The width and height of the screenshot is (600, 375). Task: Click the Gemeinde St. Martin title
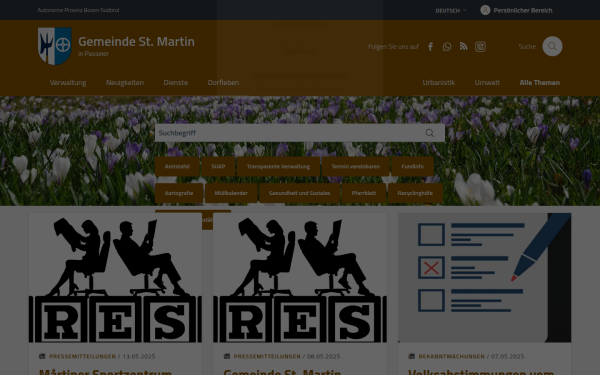[136, 41]
